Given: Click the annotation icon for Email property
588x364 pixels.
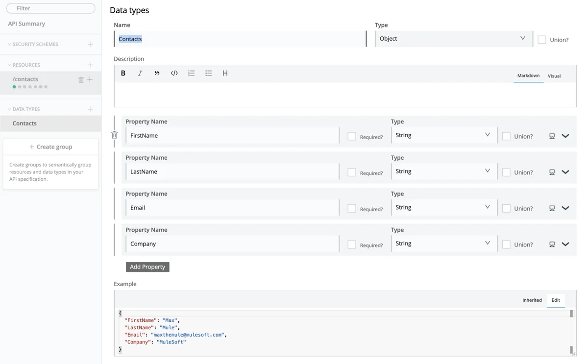Looking at the screenshot, I should click(x=552, y=208).
